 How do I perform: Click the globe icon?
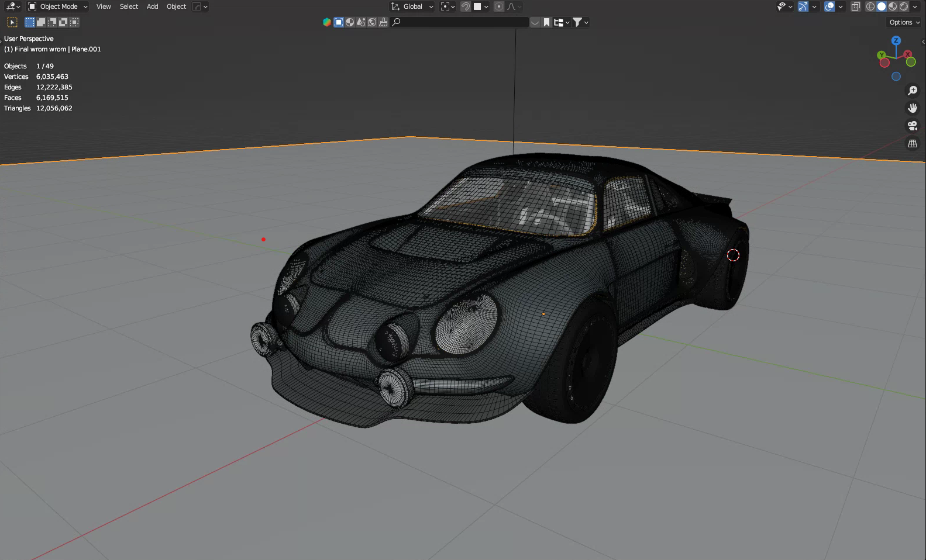click(372, 22)
